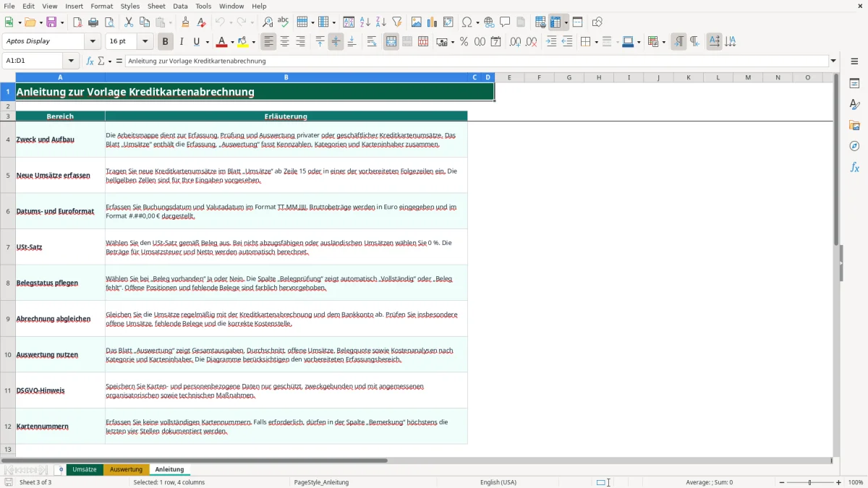Toggle Wrap Text
The width and height of the screenshot is (868, 488).
[371, 42]
